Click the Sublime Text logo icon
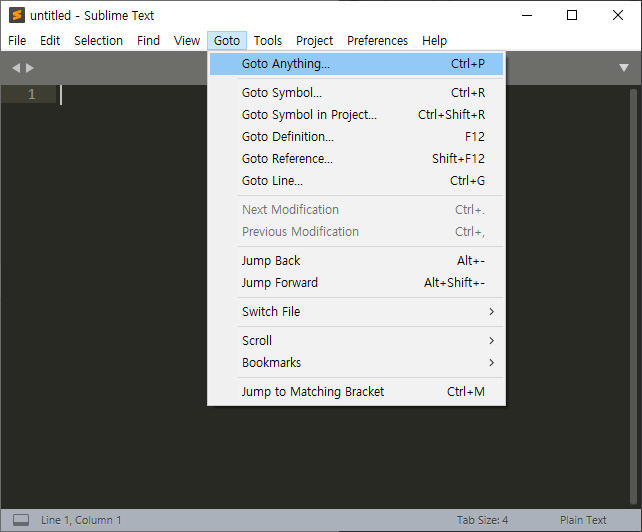Screen dimensions: 642x532 17,15
